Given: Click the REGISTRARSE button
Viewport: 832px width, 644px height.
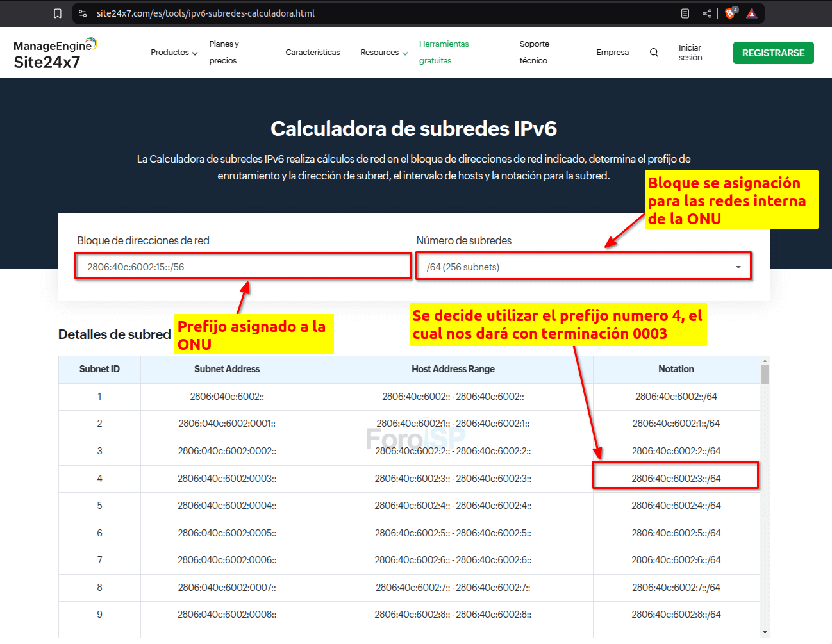Looking at the screenshot, I should pos(773,53).
